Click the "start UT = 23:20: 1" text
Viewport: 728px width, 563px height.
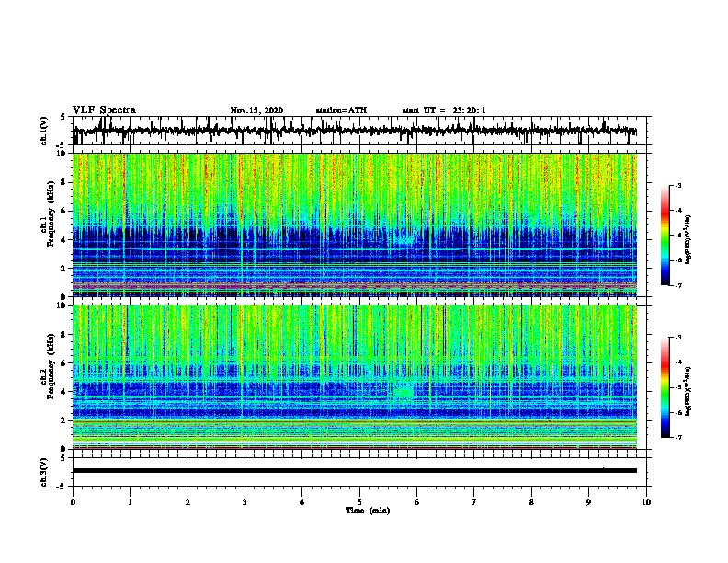coord(444,110)
